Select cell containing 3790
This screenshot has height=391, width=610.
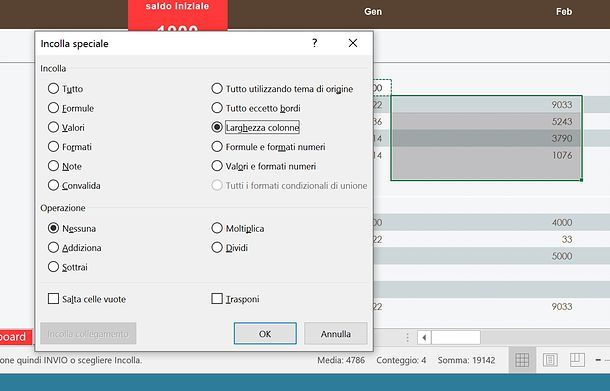point(487,138)
